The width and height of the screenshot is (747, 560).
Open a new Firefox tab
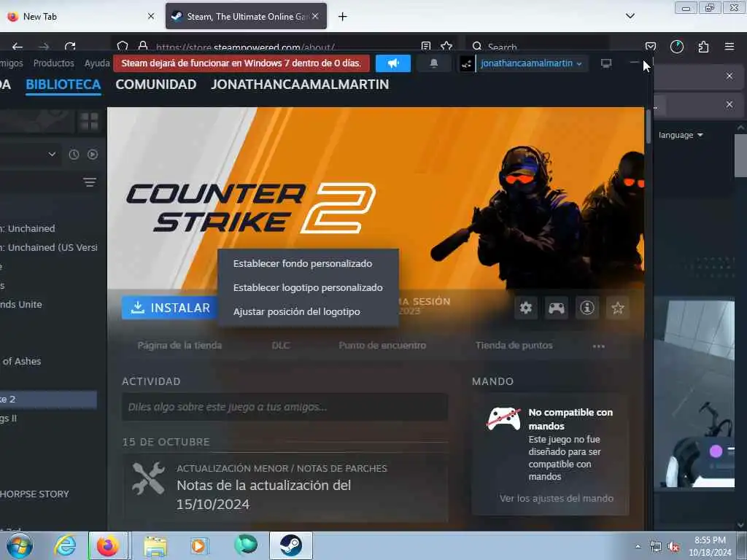pyautogui.click(x=343, y=17)
